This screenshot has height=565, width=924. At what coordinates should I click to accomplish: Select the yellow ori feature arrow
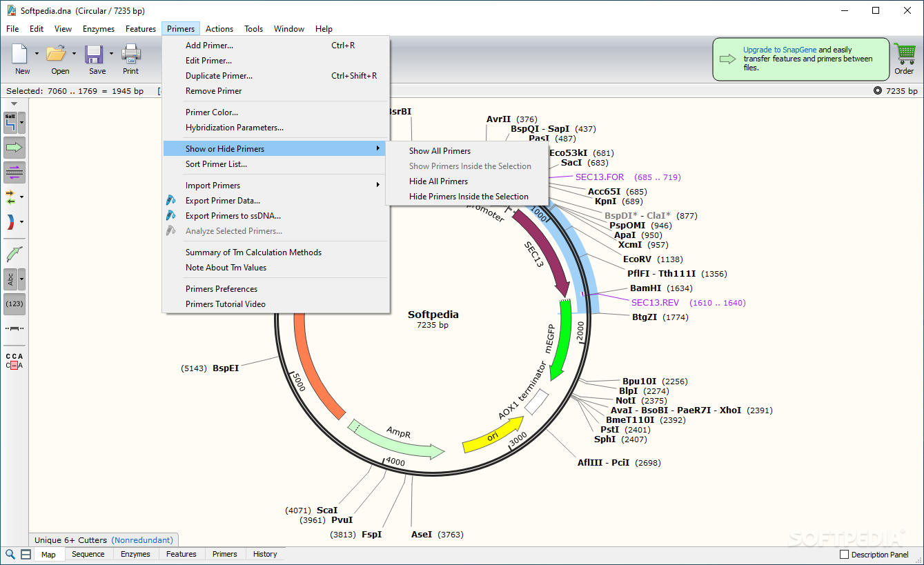coord(494,435)
